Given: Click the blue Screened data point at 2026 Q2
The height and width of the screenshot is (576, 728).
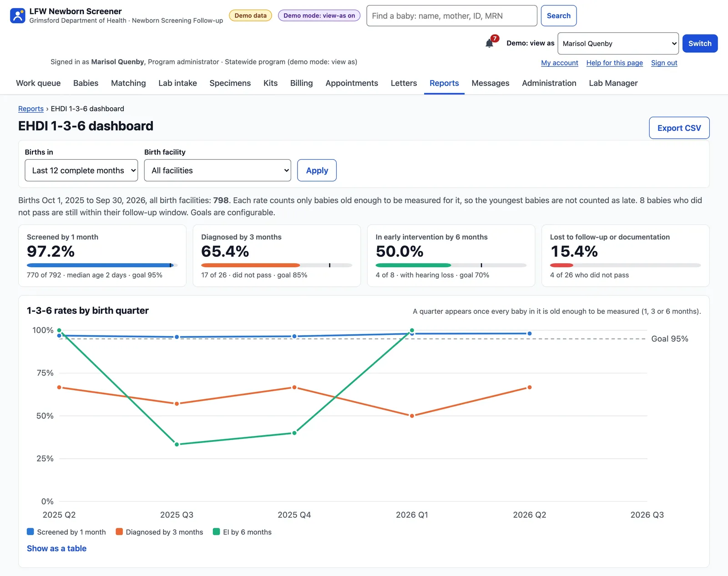Looking at the screenshot, I should [530, 334].
